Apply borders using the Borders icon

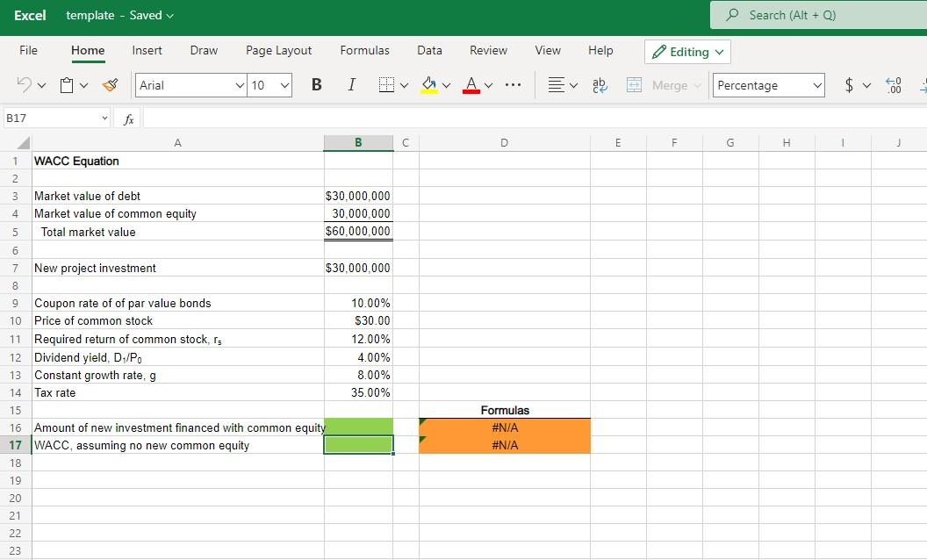pyautogui.click(x=384, y=84)
